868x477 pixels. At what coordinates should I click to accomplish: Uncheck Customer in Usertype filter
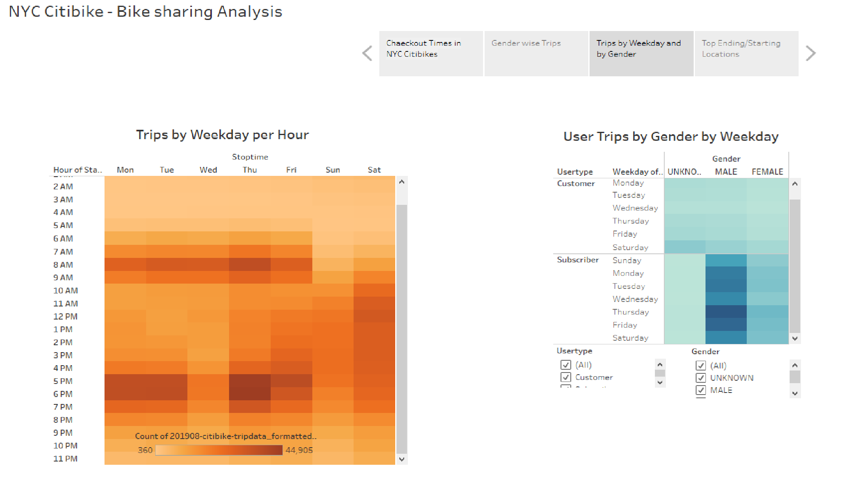[565, 377]
